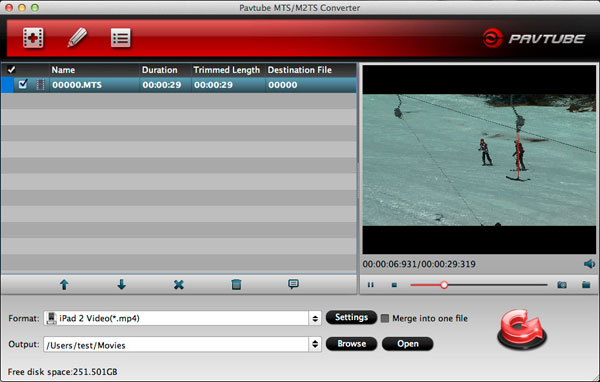Take a snapshot with camera icon
This screenshot has height=382, width=600.
562,285
